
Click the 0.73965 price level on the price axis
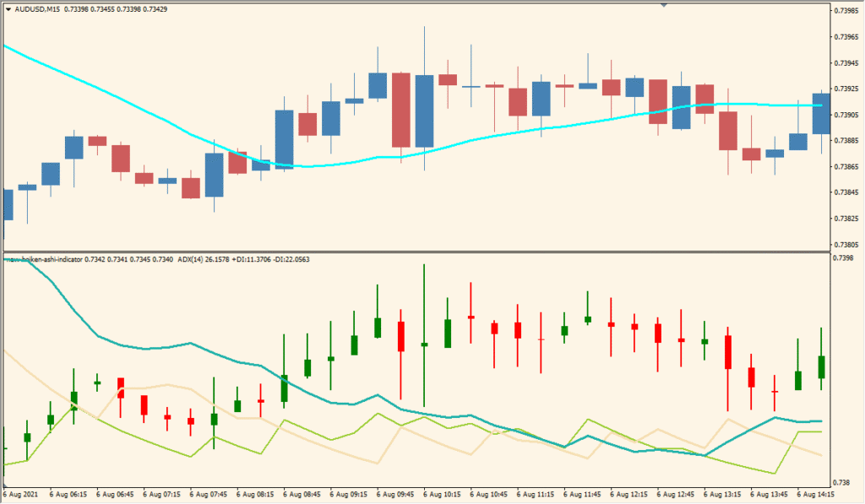click(846, 37)
